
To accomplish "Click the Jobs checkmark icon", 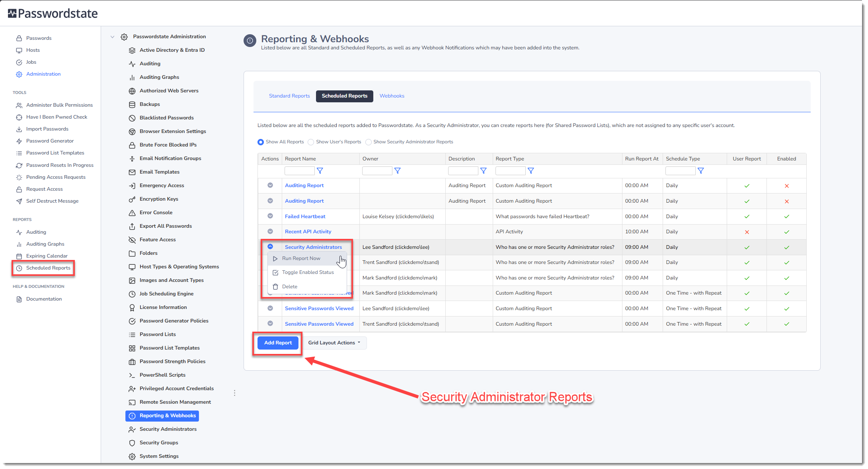I will [x=19, y=62].
